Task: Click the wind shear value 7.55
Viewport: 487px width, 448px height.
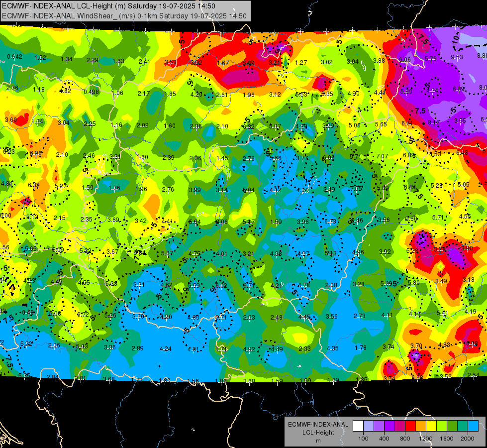Action: tap(356, 188)
